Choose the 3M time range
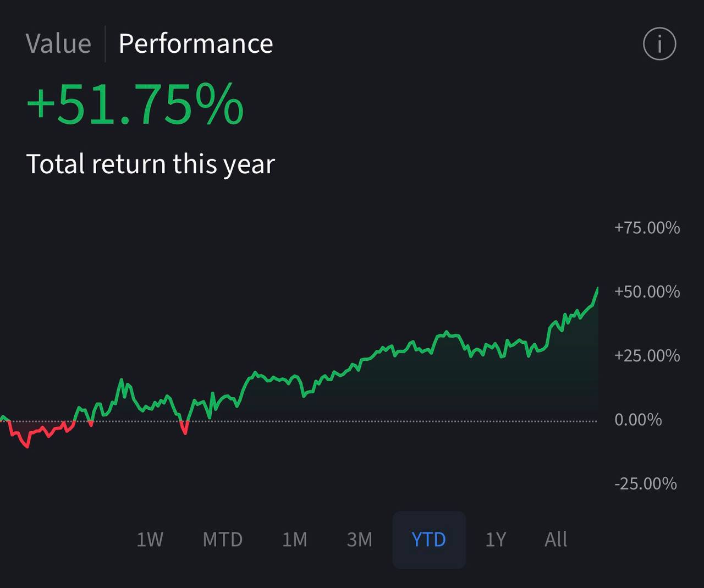 [x=360, y=540]
